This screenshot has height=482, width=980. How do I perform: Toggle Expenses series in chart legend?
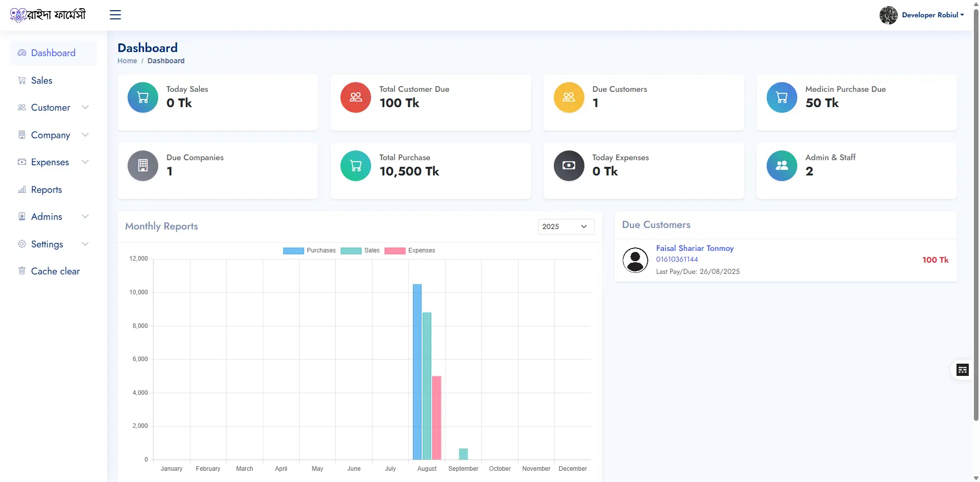(409, 250)
